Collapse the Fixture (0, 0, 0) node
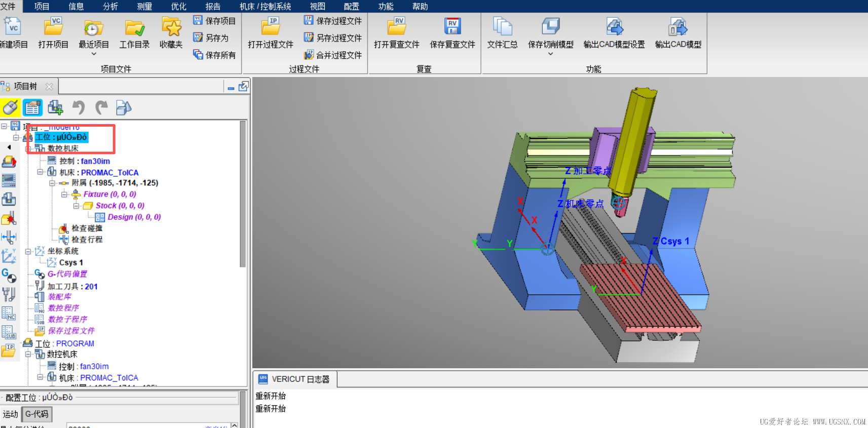Image resolution: width=868 pixels, height=428 pixels. [x=64, y=194]
